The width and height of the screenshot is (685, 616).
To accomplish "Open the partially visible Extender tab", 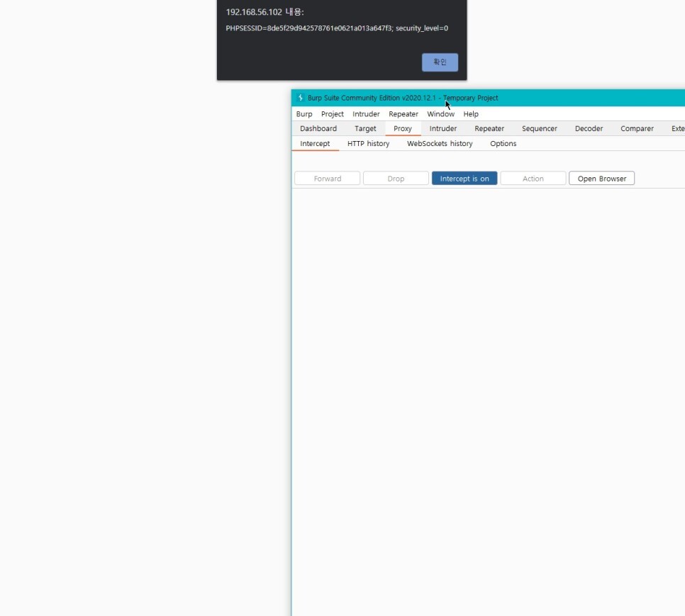I will point(678,128).
